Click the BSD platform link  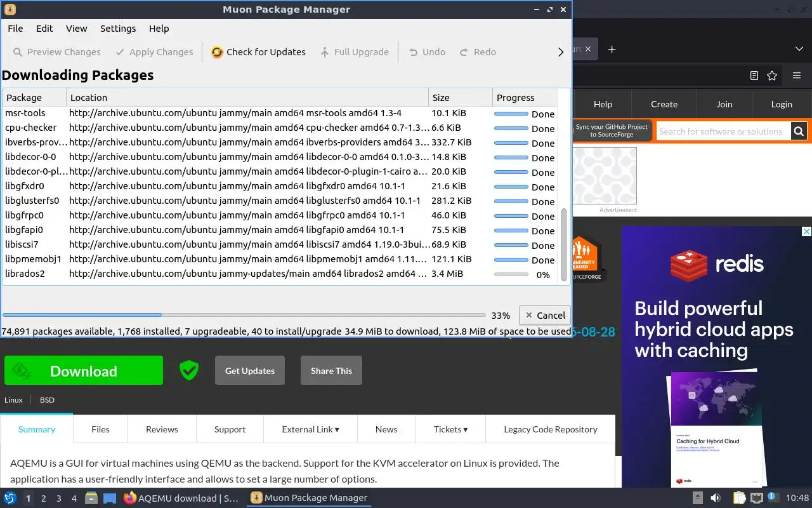click(47, 400)
